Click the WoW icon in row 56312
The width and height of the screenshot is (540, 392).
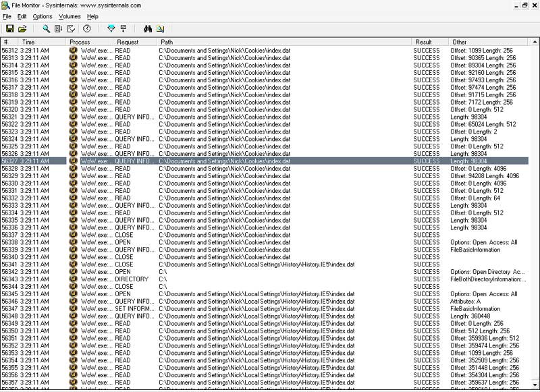(x=73, y=50)
